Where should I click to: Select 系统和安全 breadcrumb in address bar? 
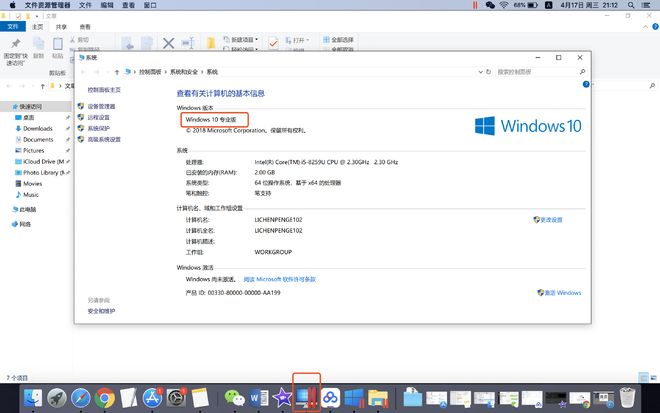[184, 72]
